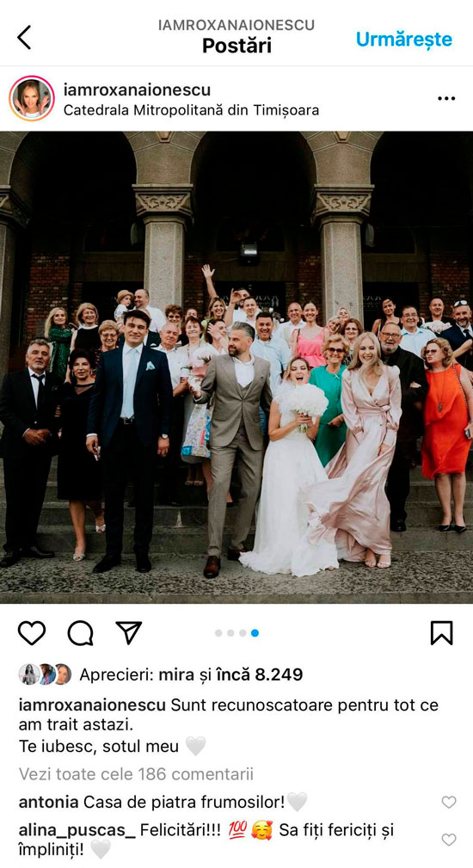Tap the Urmărește follow button

pyautogui.click(x=404, y=39)
